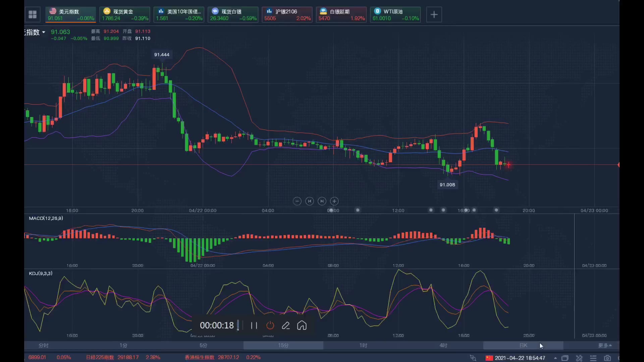
Task: Select the 15分 timeframe
Action: [x=283, y=345]
